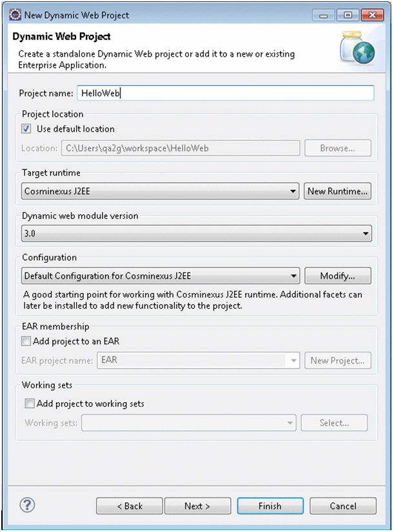Click the New Runtime... button

(x=338, y=191)
